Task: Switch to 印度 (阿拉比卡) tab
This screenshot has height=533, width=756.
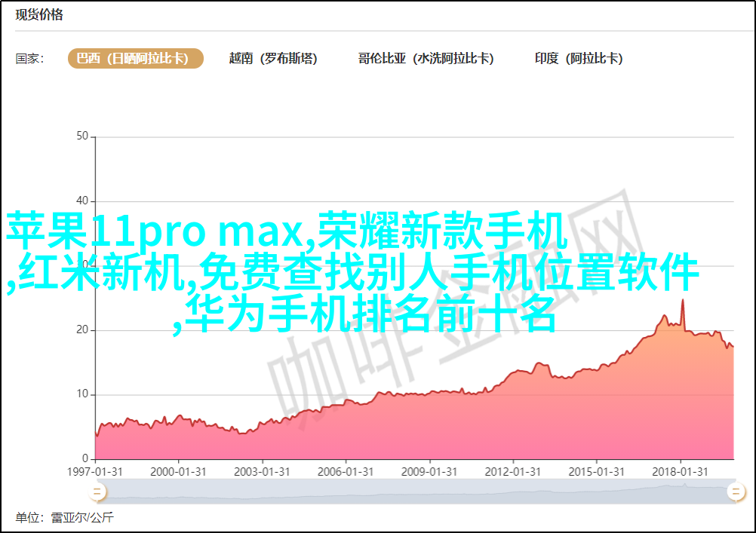Action: click(579, 58)
